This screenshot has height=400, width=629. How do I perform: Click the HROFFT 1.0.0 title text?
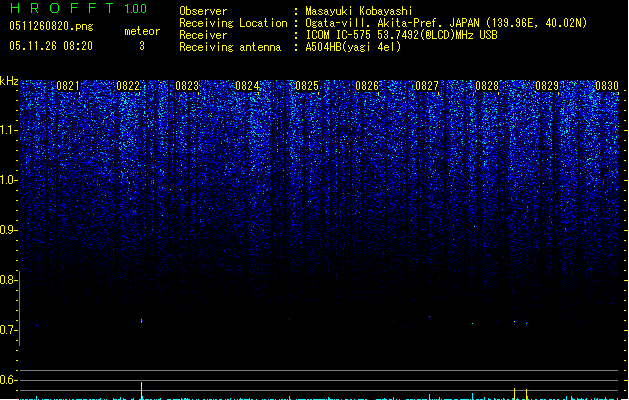point(78,8)
